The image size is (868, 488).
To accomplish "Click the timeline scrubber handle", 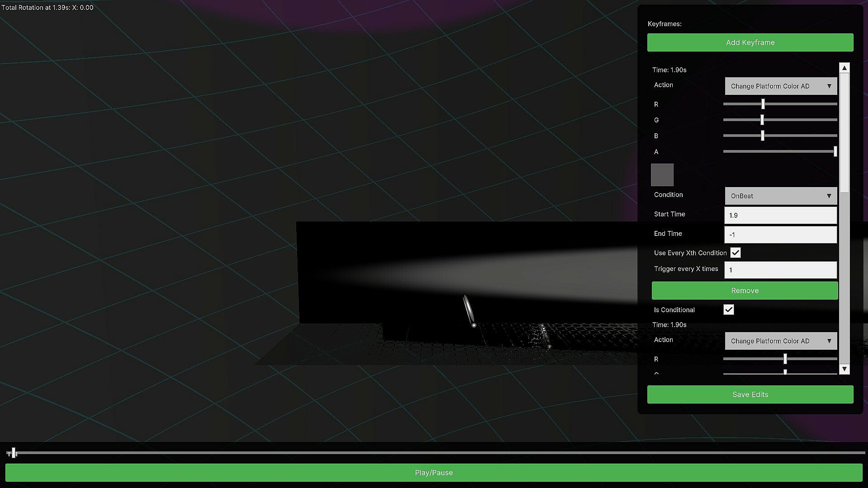I will point(14,453).
